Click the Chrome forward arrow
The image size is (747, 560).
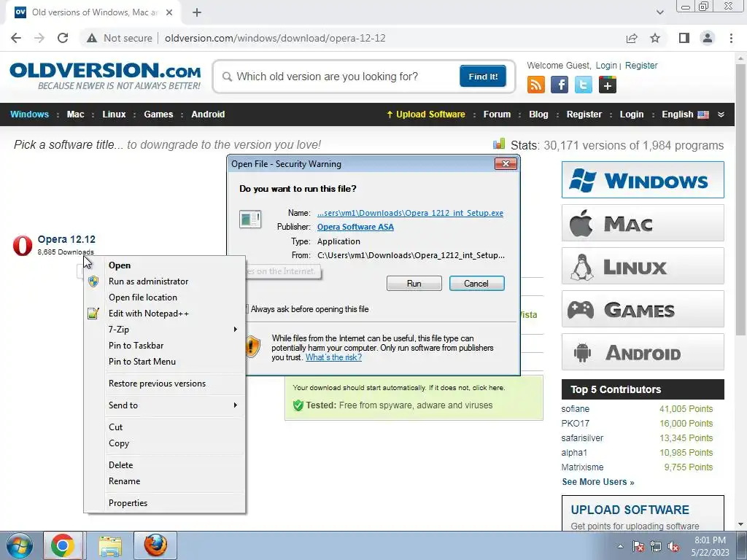point(39,38)
